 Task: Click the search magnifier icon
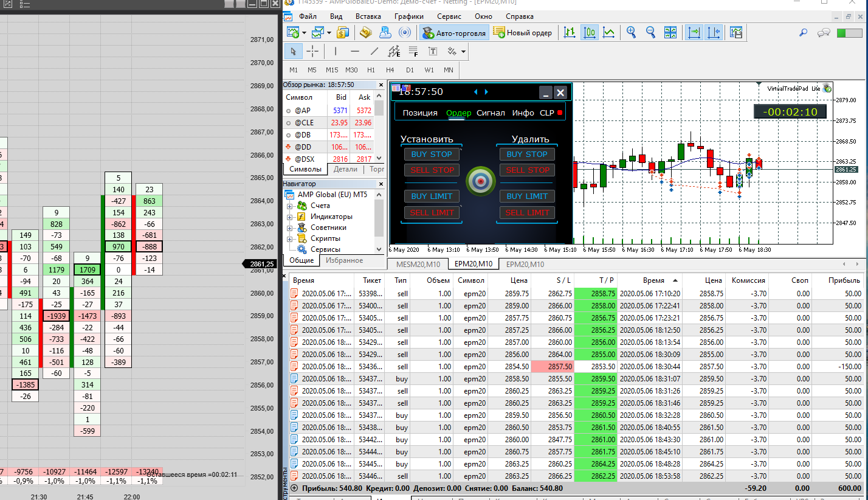coord(803,33)
